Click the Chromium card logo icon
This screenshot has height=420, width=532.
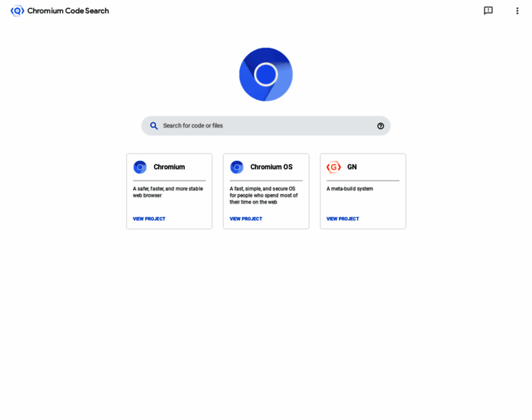(140, 167)
